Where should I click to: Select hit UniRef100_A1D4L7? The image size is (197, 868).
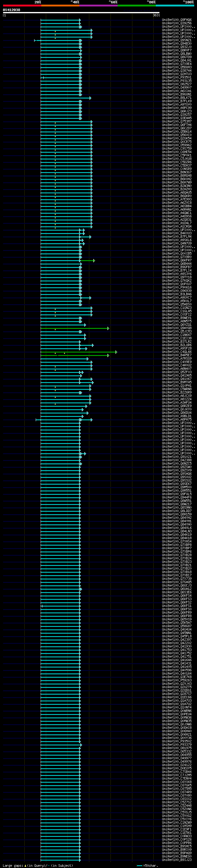177,223
